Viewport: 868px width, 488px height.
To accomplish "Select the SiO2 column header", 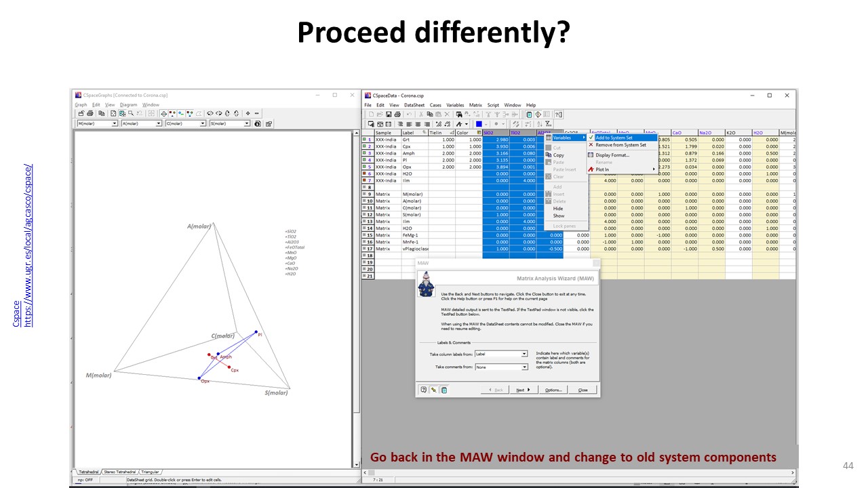I will (496, 133).
